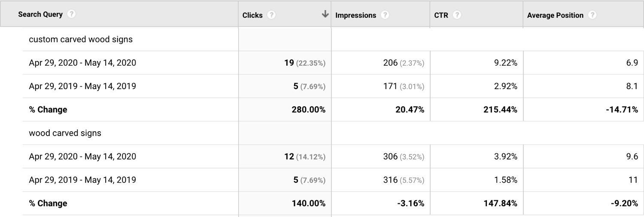Click the 140.00% clicks change value
This screenshot has width=644, height=217.
(308, 203)
